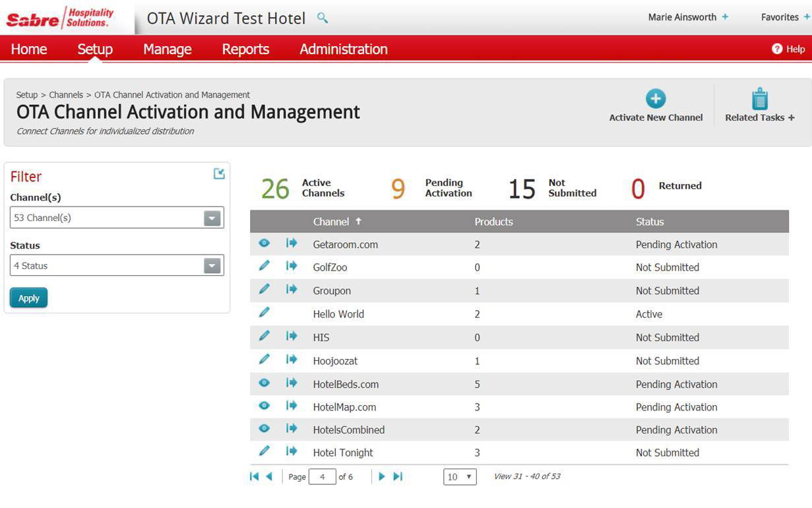
Task: Open the Channel(s) filter dropdown
Action: click(212, 218)
